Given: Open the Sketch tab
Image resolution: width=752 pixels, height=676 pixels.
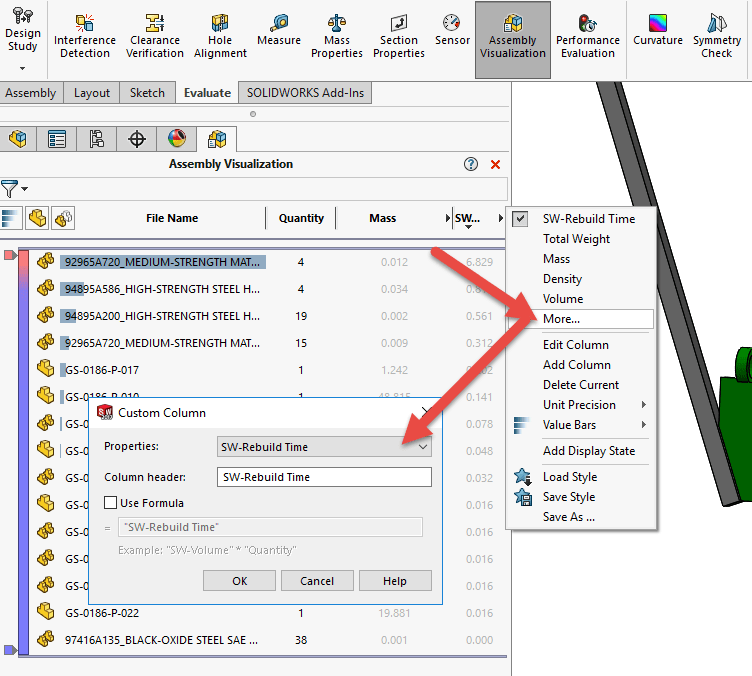Looking at the screenshot, I should (147, 93).
